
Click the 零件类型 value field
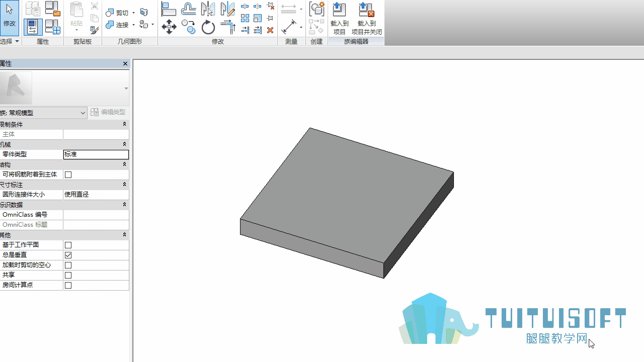point(96,154)
